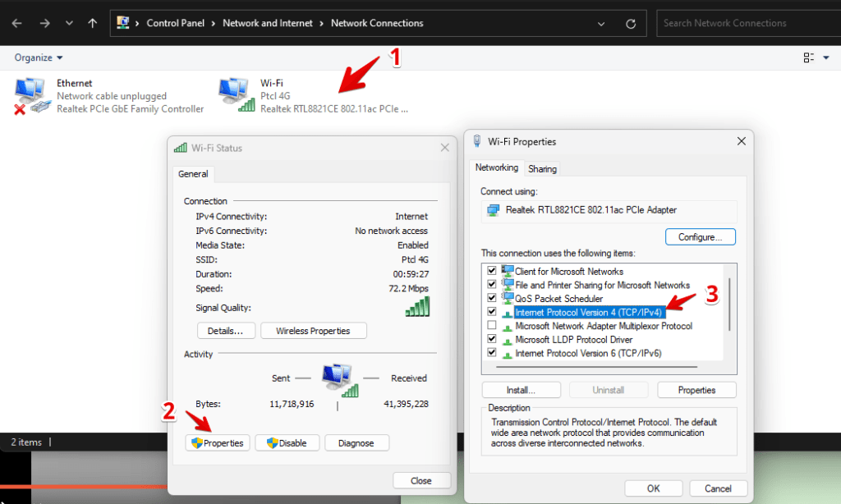
Task: Go back in Network Connections explorer
Action: (16, 23)
